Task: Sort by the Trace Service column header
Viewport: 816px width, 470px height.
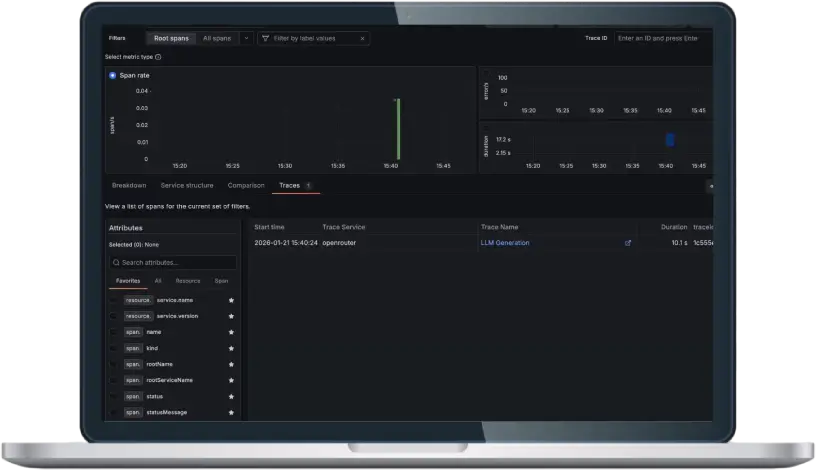Action: 343,227
